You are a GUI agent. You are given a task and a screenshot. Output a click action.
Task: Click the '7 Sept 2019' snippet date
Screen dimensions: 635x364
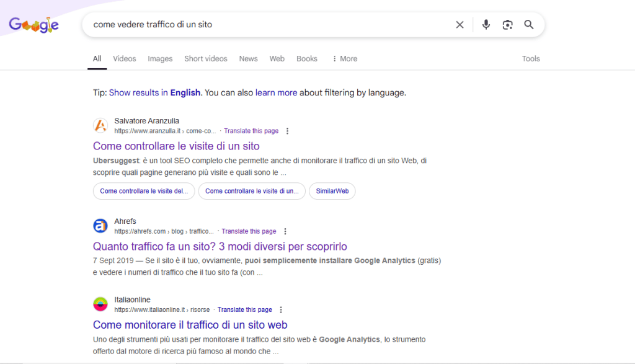click(x=113, y=260)
